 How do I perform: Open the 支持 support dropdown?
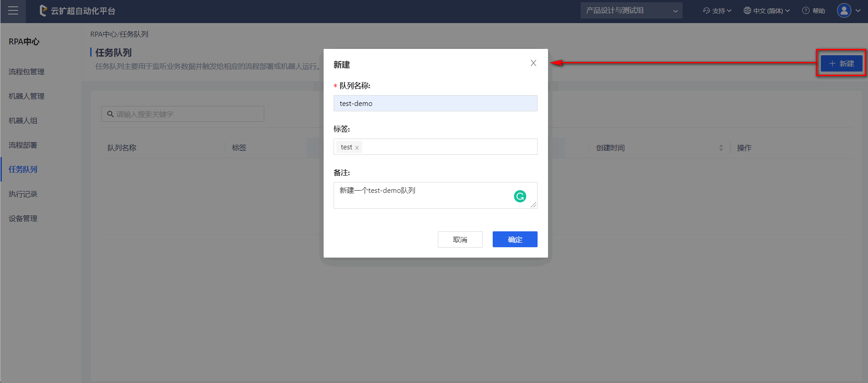pyautogui.click(x=717, y=10)
